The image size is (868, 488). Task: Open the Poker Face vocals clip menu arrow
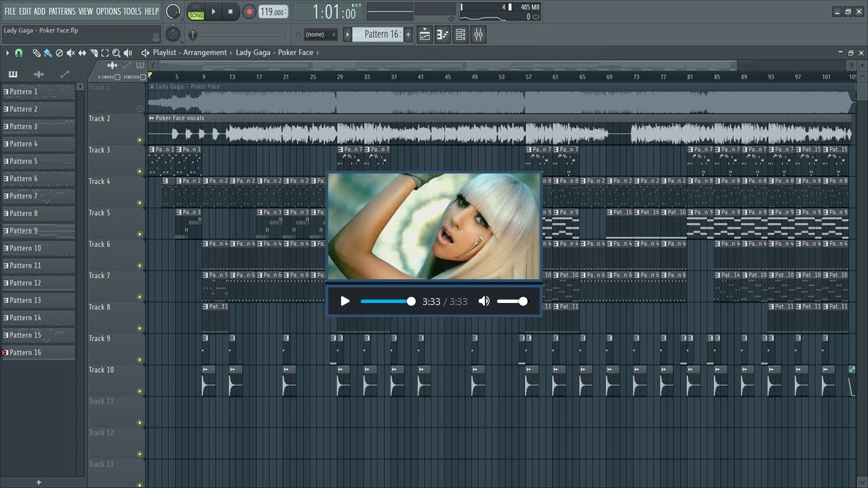(151, 118)
